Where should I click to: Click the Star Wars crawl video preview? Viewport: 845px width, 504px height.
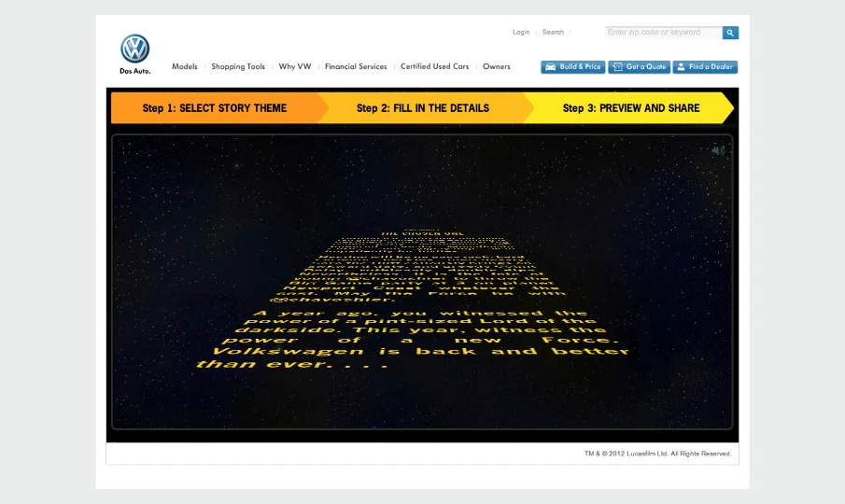coord(422,282)
